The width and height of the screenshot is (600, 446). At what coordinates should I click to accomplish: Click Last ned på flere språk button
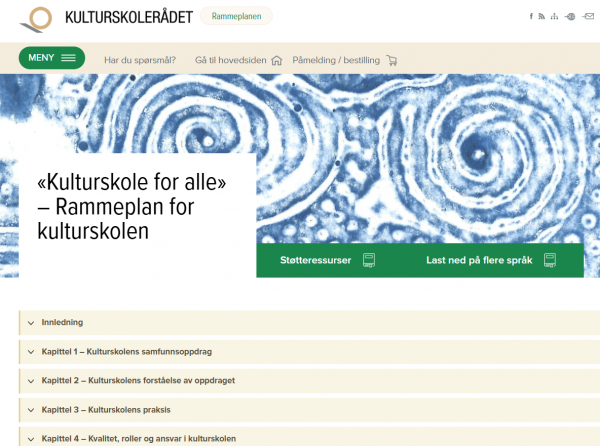click(x=490, y=260)
